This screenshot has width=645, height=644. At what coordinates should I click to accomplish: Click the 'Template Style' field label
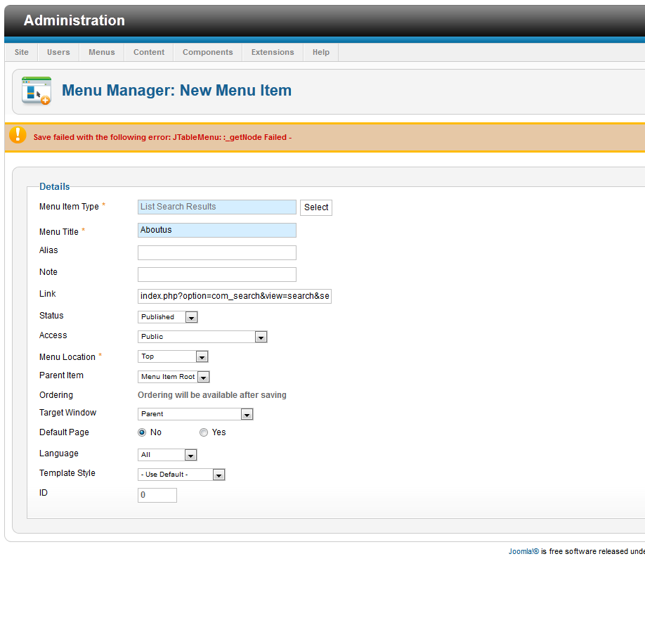[67, 473]
